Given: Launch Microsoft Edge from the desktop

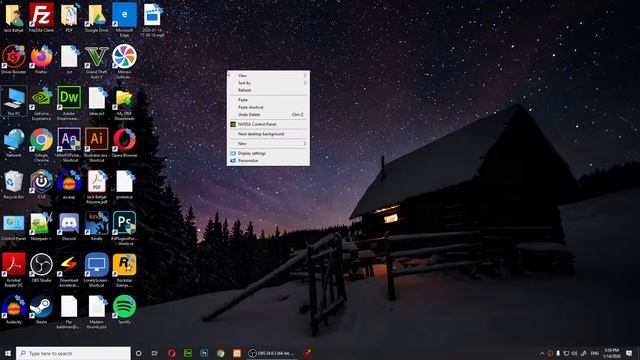Looking at the screenshot, I should point(124,20).
